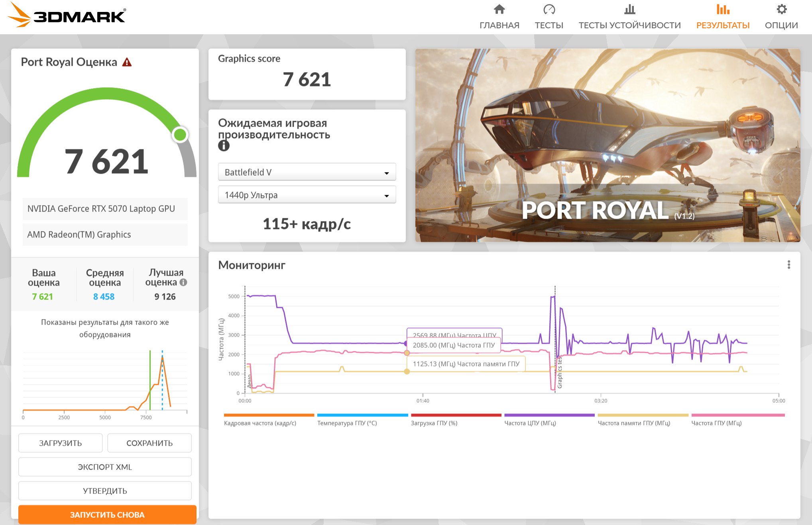
Task: Open the Мониторинг three-dot menu
Action: click(788, 265)
